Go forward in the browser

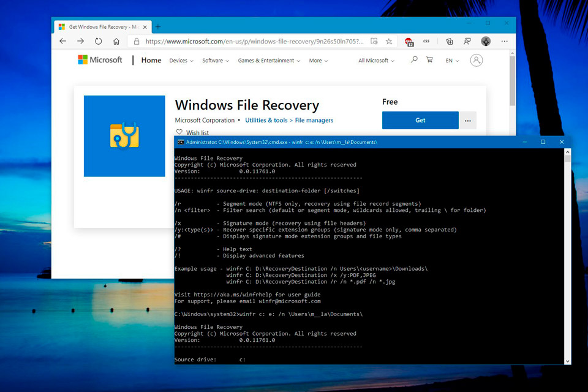pos(80,41)
